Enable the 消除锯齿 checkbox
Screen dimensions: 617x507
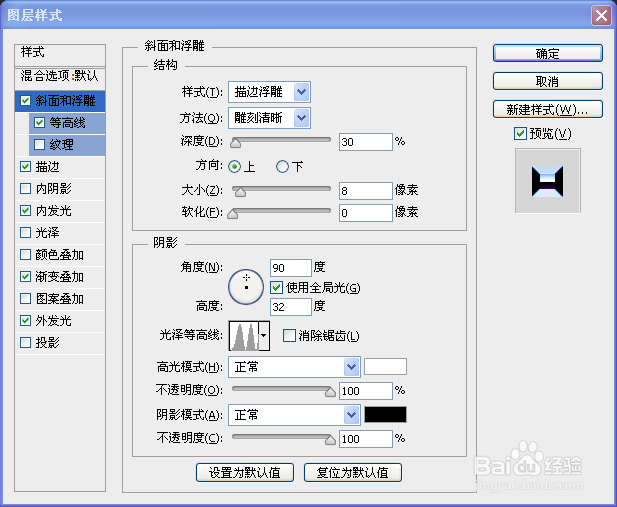pos(289,336)
